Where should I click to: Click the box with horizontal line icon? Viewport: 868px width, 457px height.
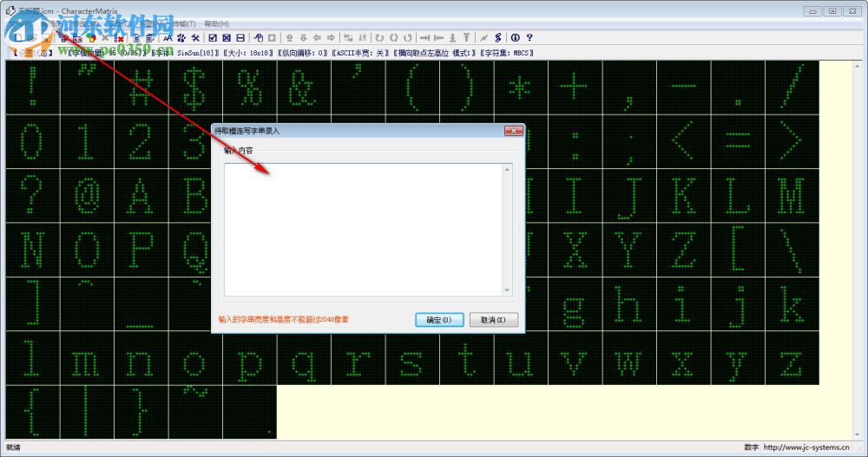point(240,37)
